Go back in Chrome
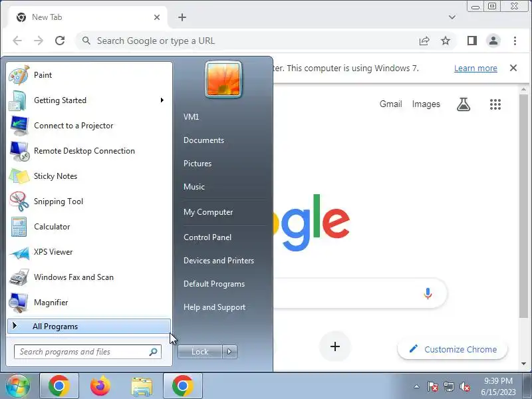 pos(17,41)
